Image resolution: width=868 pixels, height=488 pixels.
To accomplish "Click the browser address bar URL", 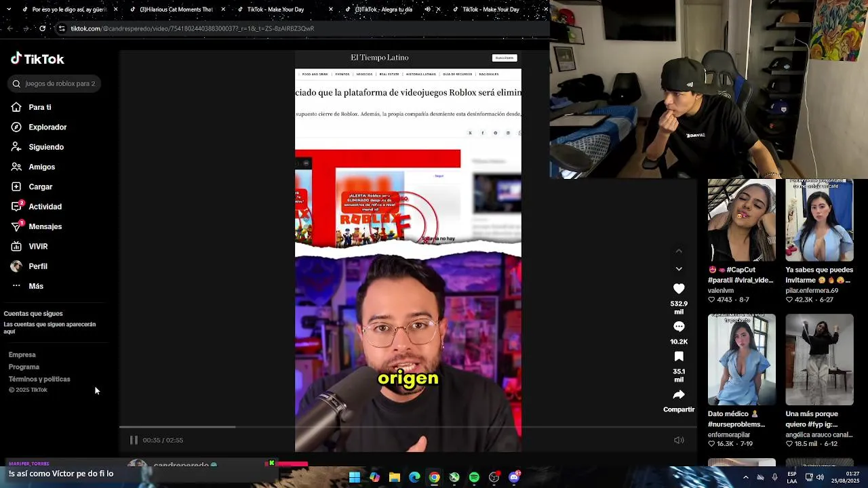I will point(193,28).
